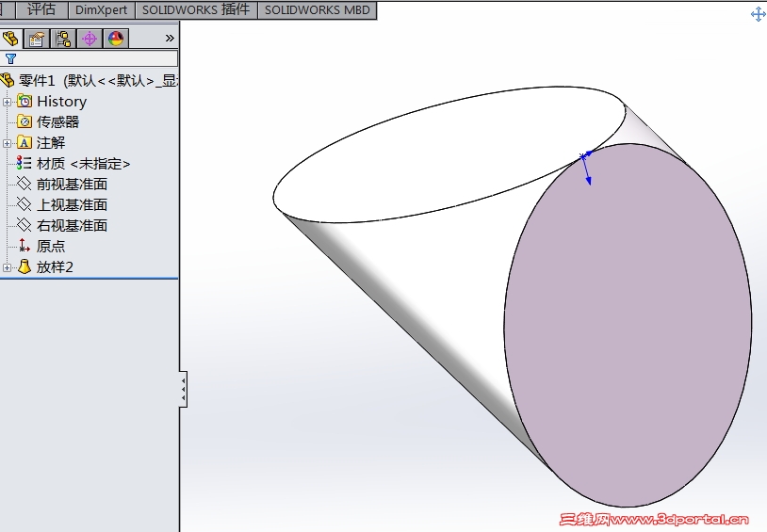
Task: Click the 放样2 loft feature icon
Action: coord(24,267)
